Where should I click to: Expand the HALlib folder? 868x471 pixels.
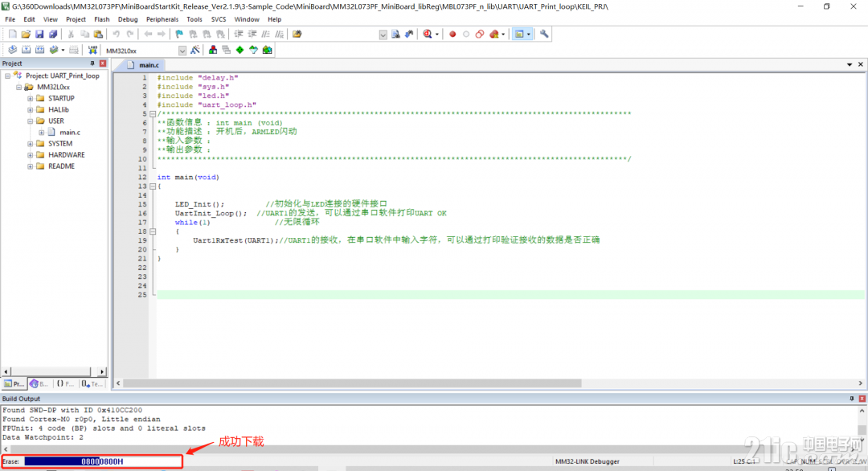pyautogui.click(x=30, y=109)
